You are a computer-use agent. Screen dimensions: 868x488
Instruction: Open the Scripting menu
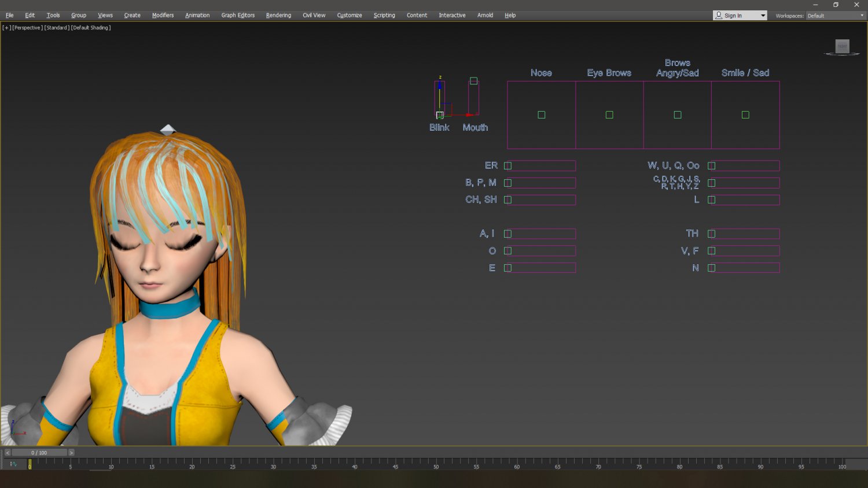point(384,16)
